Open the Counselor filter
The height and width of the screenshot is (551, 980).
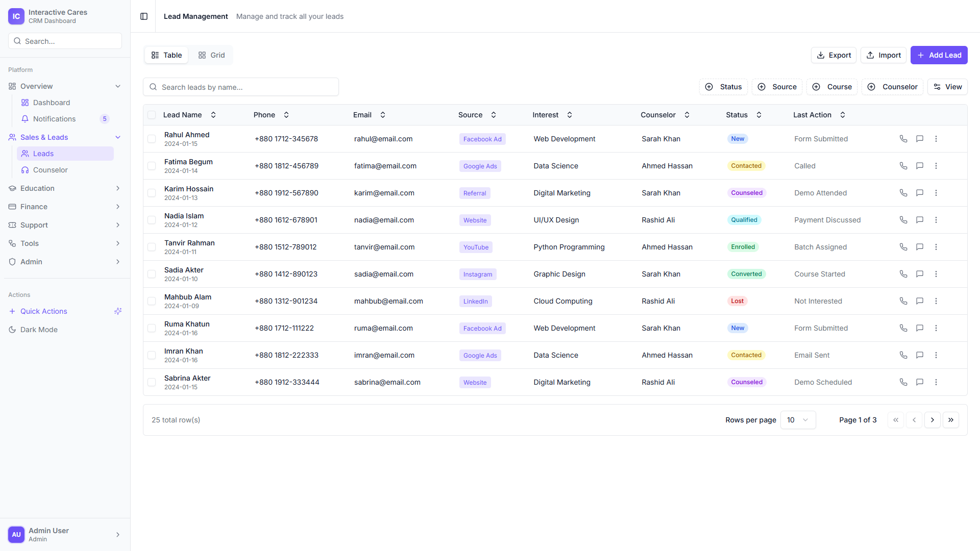pos(892,87)
